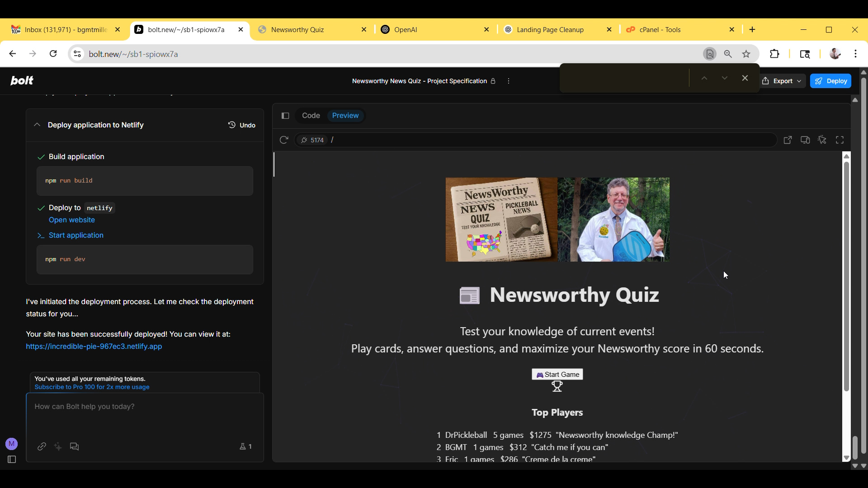
Task: Click the enhance prompt sparkle icon
Action: [58, 446]
